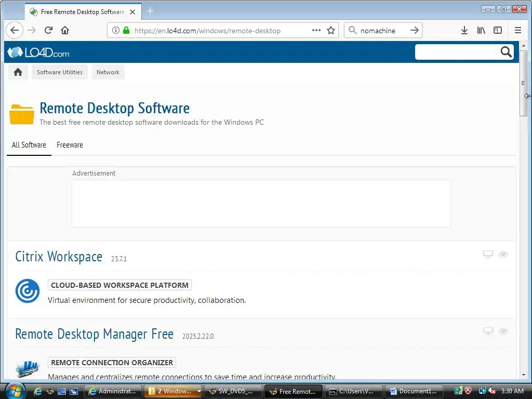This screenshot has height=399, width=532.
Task: Click the Remote Desktop Software heading
Action: [115, 108]
